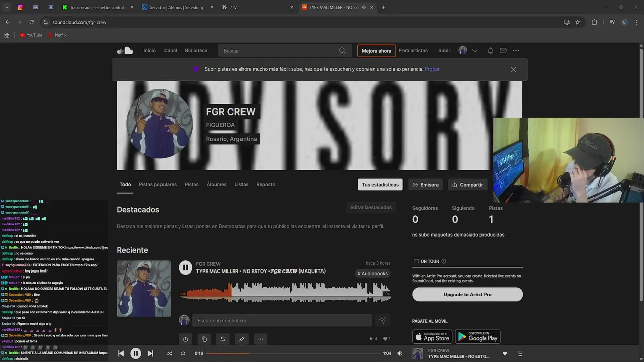Click the now-playing thumbnail in the player bar
The width and height of the screenshot is (644, 362).
(418, 354)
